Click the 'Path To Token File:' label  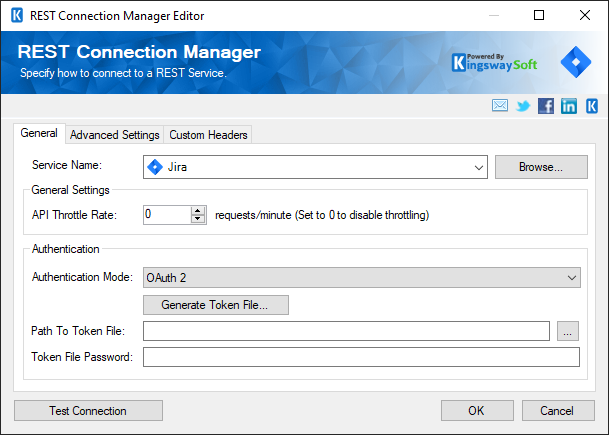pos(78,331)
